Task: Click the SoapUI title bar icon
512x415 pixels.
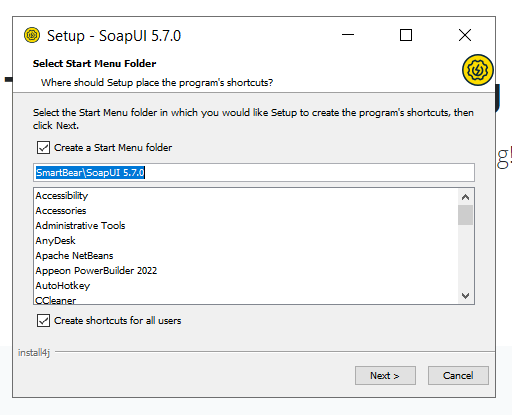Action: pos(32,35)
